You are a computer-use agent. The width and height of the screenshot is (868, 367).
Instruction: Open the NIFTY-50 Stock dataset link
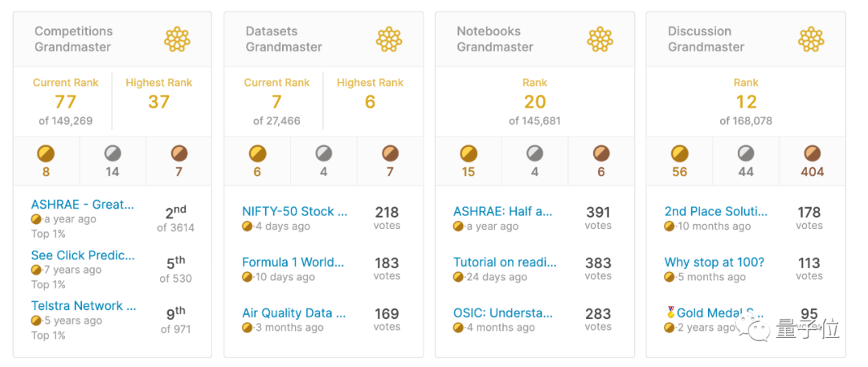294,212
